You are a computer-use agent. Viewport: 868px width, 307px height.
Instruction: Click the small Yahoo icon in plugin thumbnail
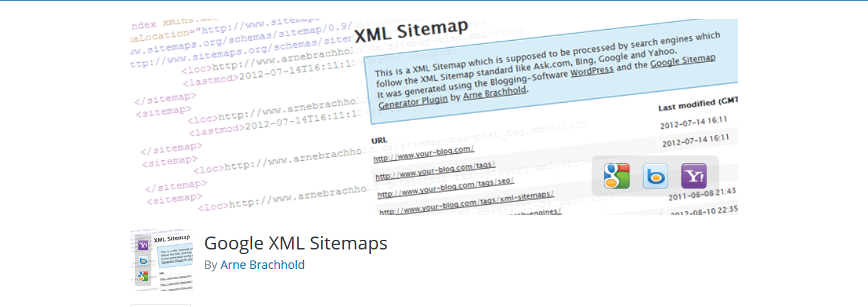(143, 245)
